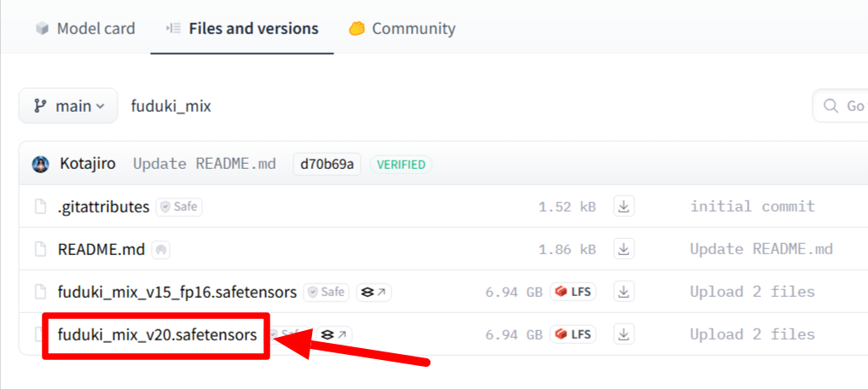Open layers viewer icon for v15_fp16 file
The width and height of the screenshot is (868, 389).
[x=373, y=292]
